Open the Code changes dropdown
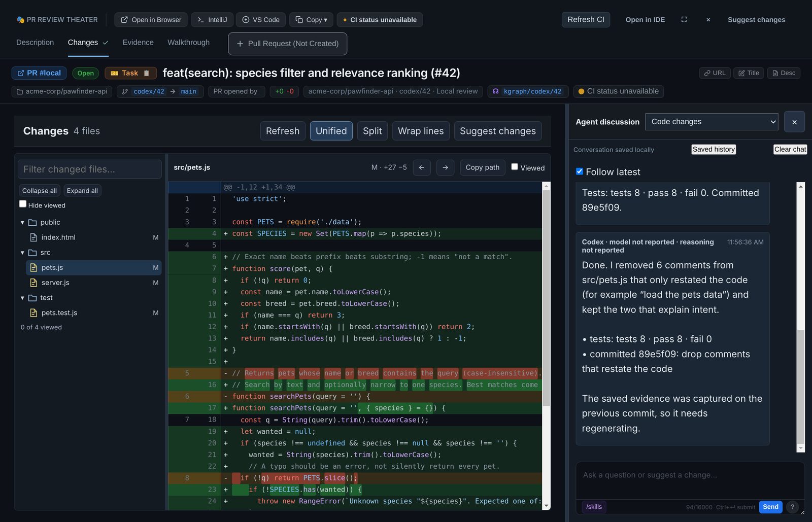Screen dimensions: 812x522 (712, 122)
